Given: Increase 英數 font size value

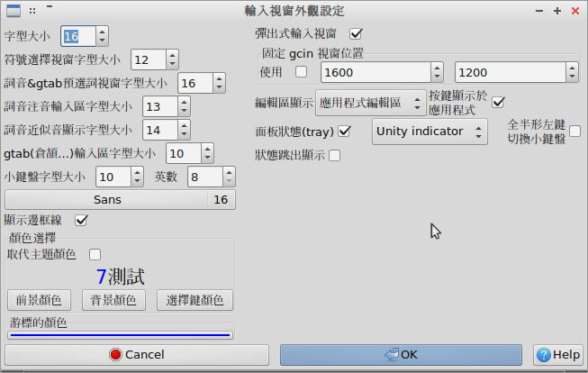Looking at the screenshot, I should (x=229, y=173).
